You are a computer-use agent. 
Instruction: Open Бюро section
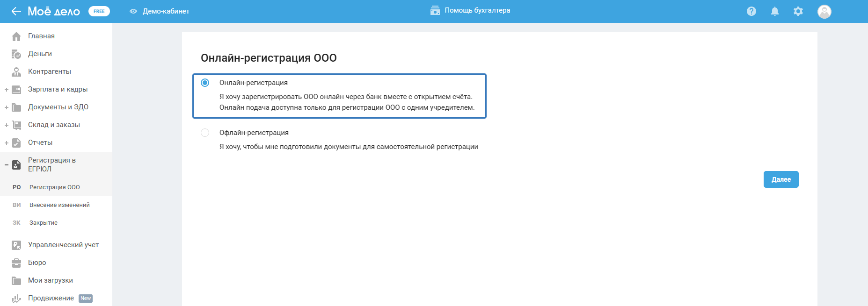click(37, 263)
